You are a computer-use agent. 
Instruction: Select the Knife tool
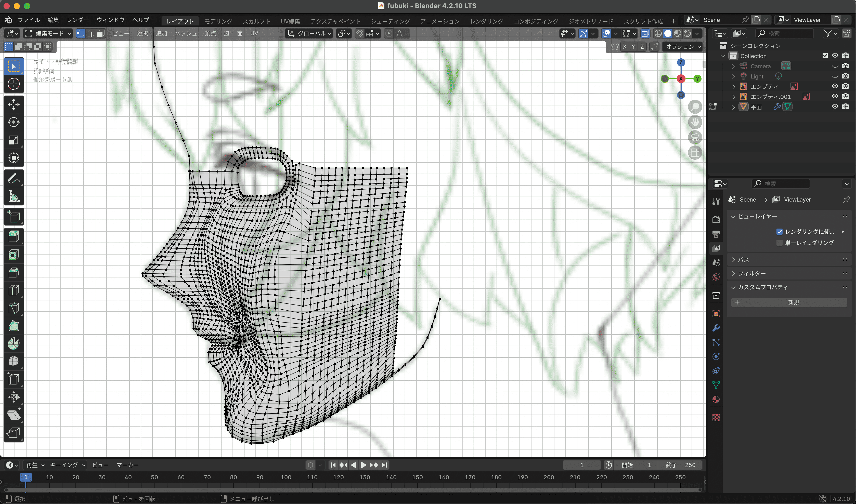pos(14,308)
